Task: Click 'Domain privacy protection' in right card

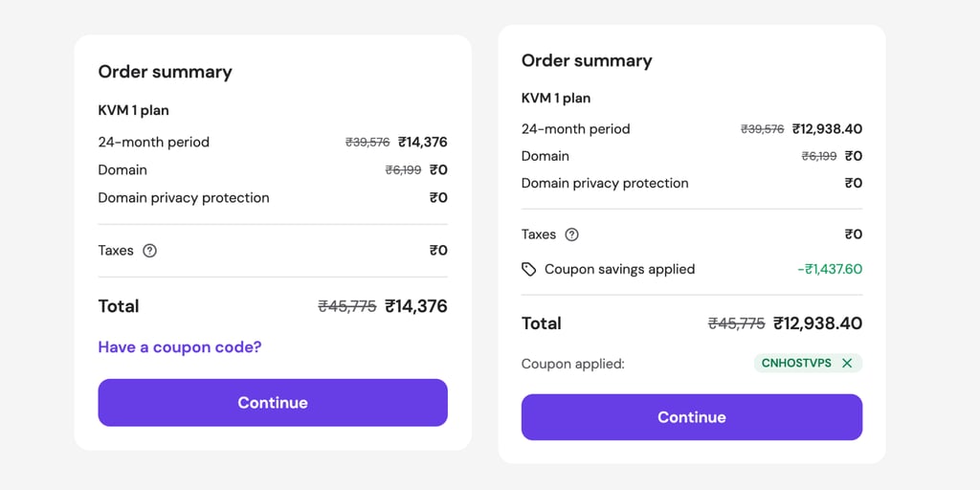Action: pos(605,183)
